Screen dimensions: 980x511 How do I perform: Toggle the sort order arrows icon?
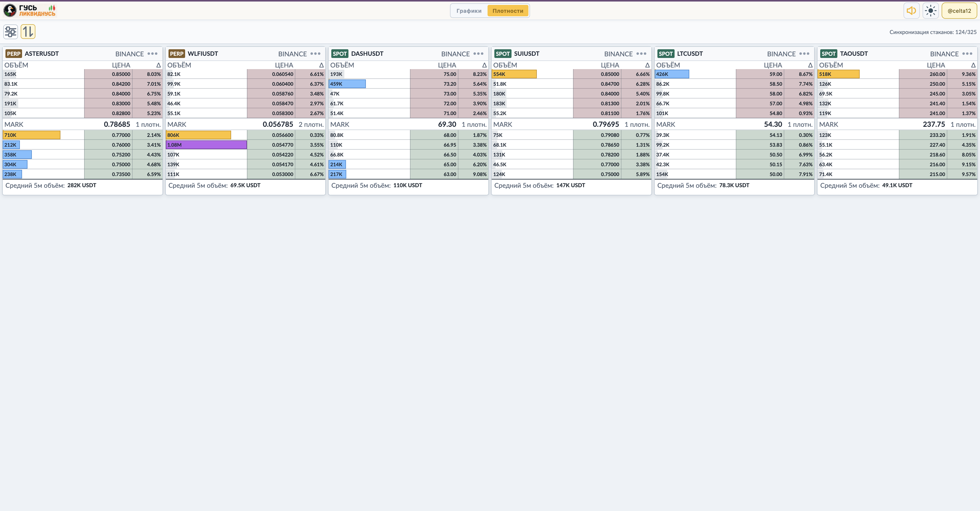pos(28,32)
